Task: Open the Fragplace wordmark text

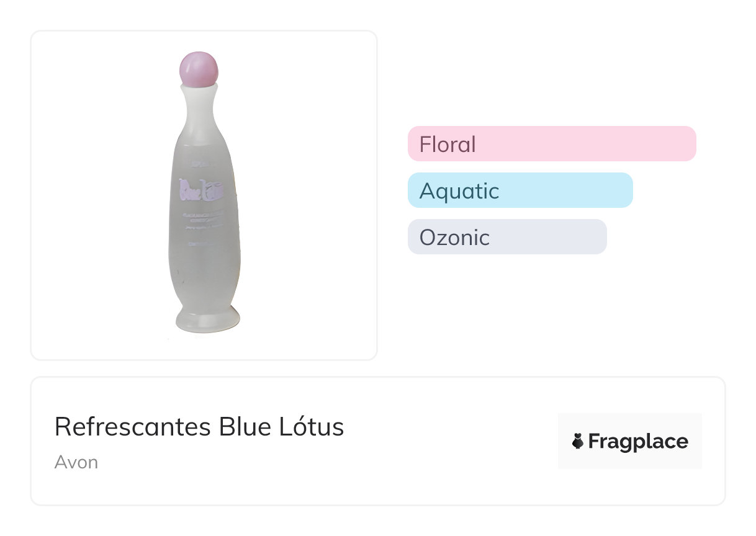Action: click(x=637, y=442)
